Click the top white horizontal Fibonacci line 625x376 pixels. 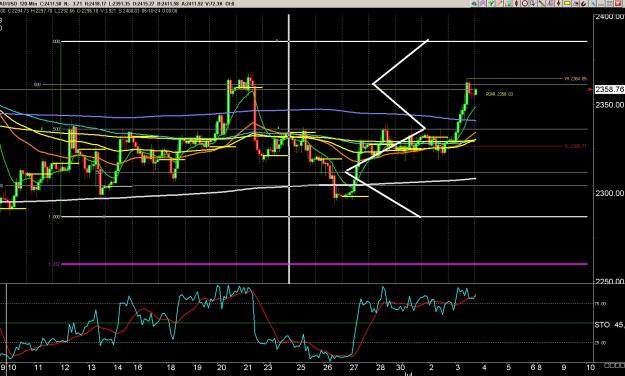tap(324, 41)
